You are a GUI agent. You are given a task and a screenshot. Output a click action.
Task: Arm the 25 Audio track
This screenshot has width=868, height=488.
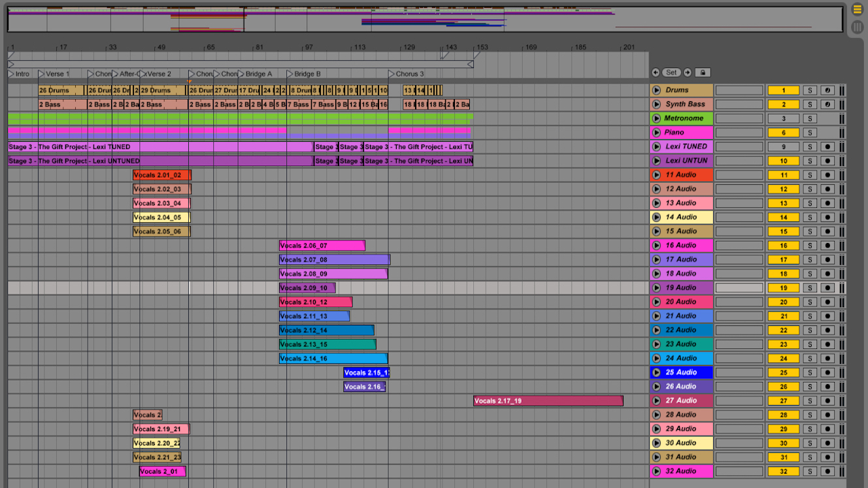pos(826,372)
